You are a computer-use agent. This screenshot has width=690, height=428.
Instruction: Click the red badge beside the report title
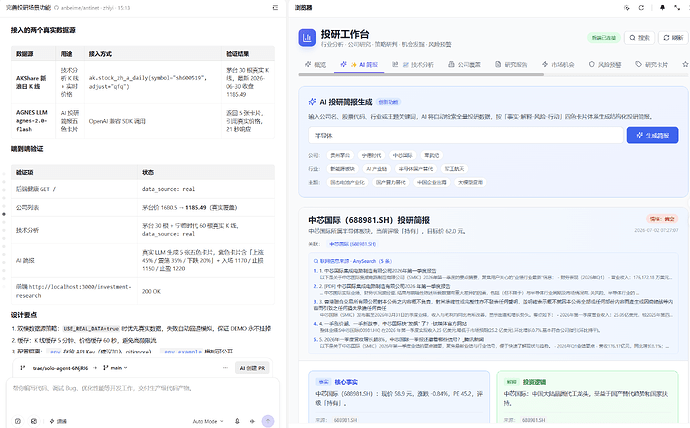coord(661,219)
